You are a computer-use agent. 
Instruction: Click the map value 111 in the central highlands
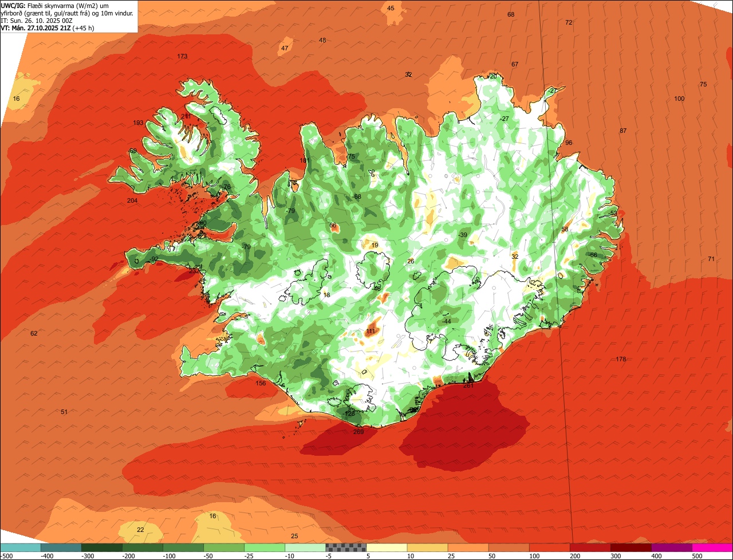371,331
